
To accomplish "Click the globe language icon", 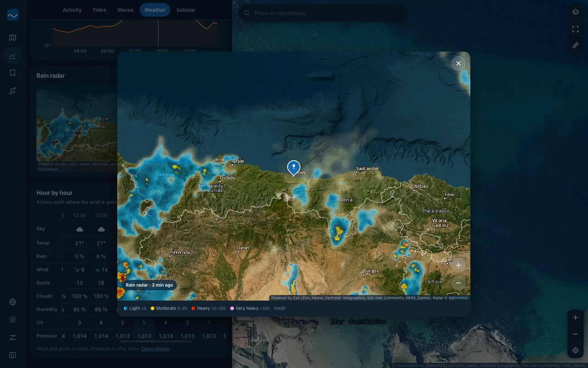I will point(13,302).
